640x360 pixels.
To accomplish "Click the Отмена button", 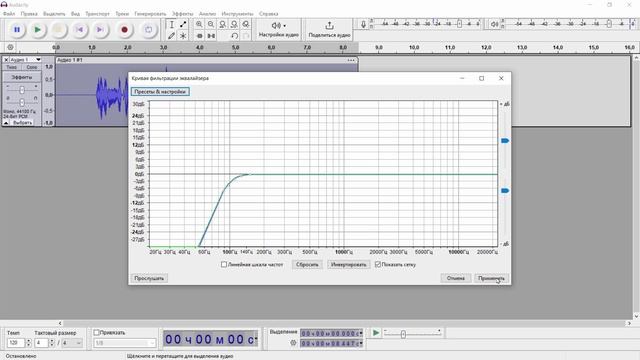I will [456, 278].
